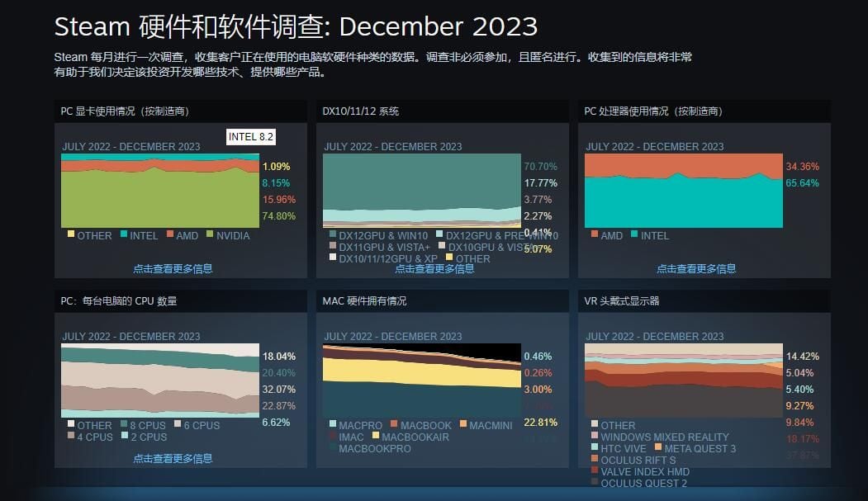Select the VR headset panel header
Viewport: 868px width, 501px height.
coord(704,300)
